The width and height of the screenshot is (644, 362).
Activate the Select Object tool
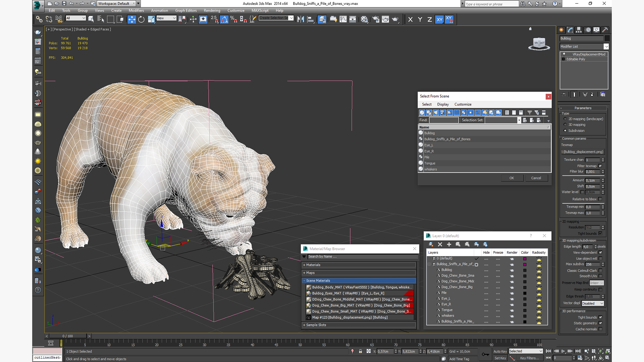tap(91, 19)
